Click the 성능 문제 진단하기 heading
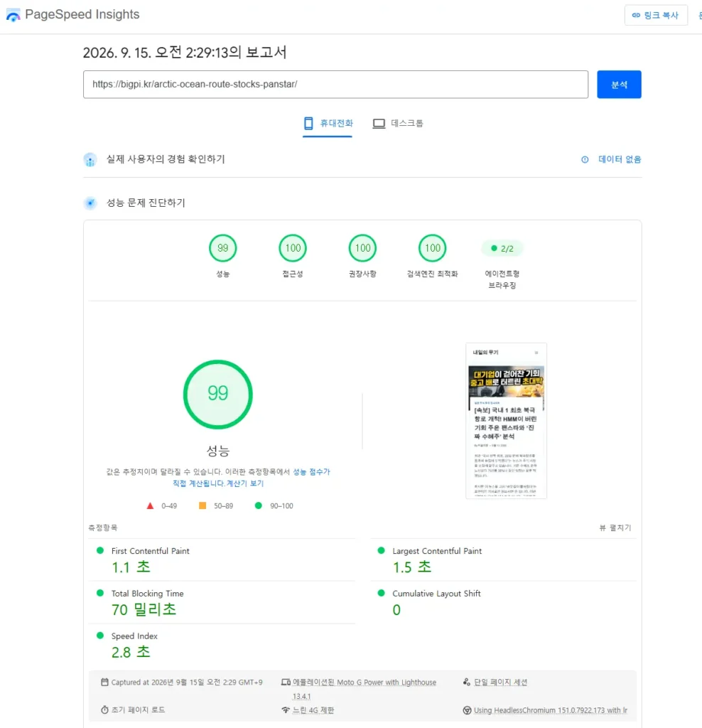This screenshot has width=702, height=728. [x=146, y=203]
